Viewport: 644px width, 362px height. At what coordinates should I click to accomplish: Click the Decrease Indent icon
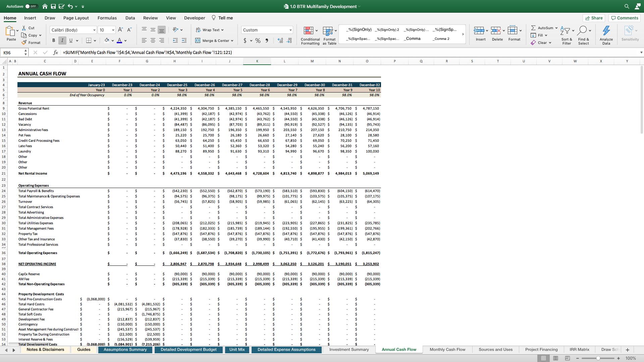(x=175, y=41)
